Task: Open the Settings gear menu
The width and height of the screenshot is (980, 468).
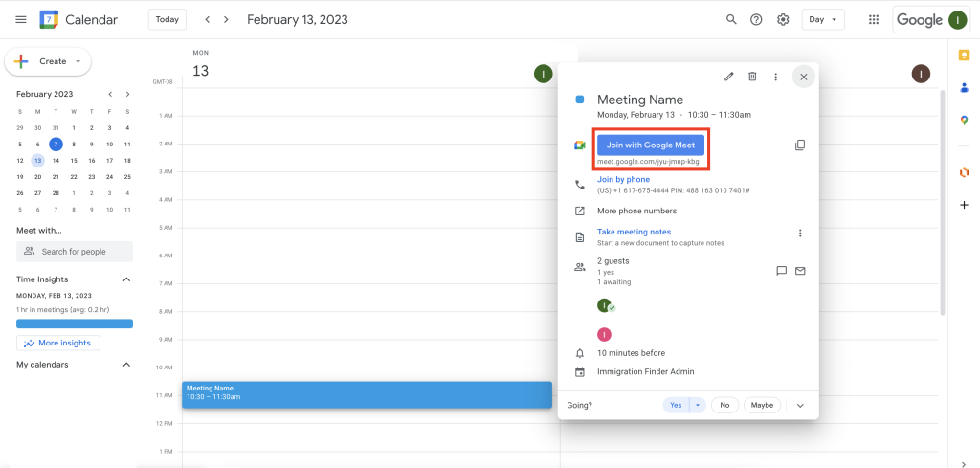Action: (x=783, y=20)
